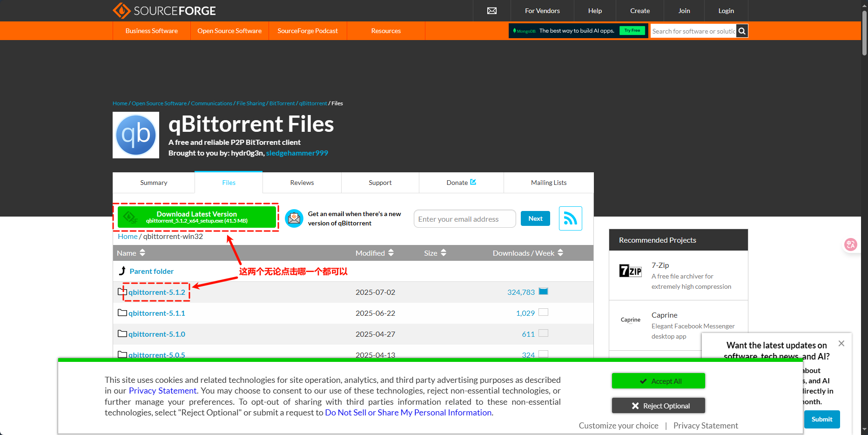Click the BitTorrent breadcrumb link
Viewport: 868px width, 435px height.
282,103
